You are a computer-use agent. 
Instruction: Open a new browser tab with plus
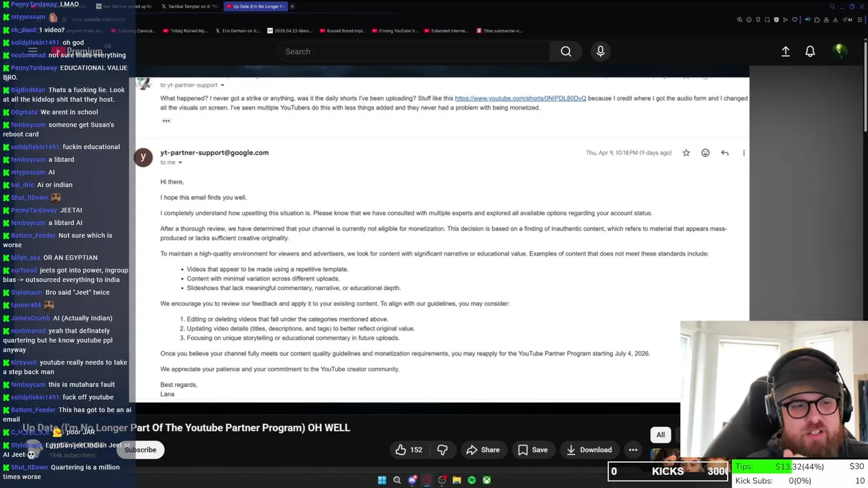(x=292, y=6)
